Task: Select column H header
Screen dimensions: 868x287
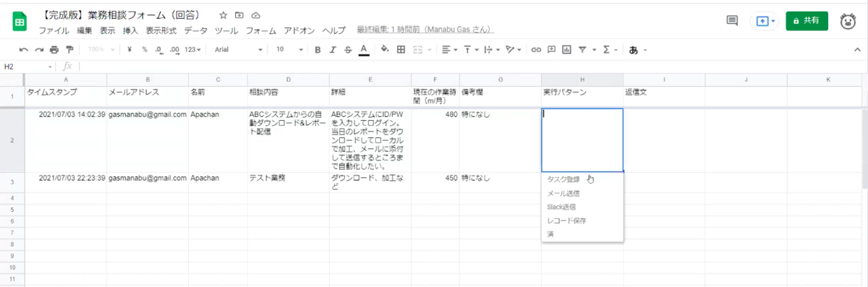Action: (582, 79)
